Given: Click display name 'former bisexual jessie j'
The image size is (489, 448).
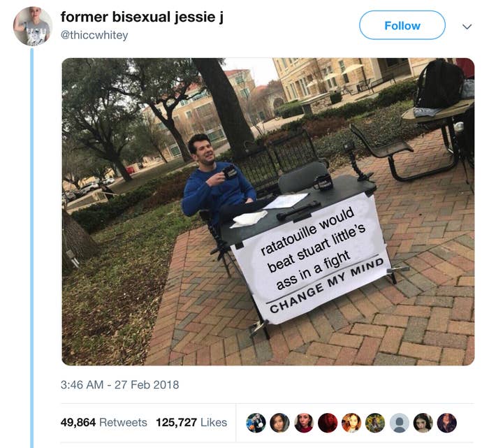Looking at the screenshot, I should tap(142, 17).
